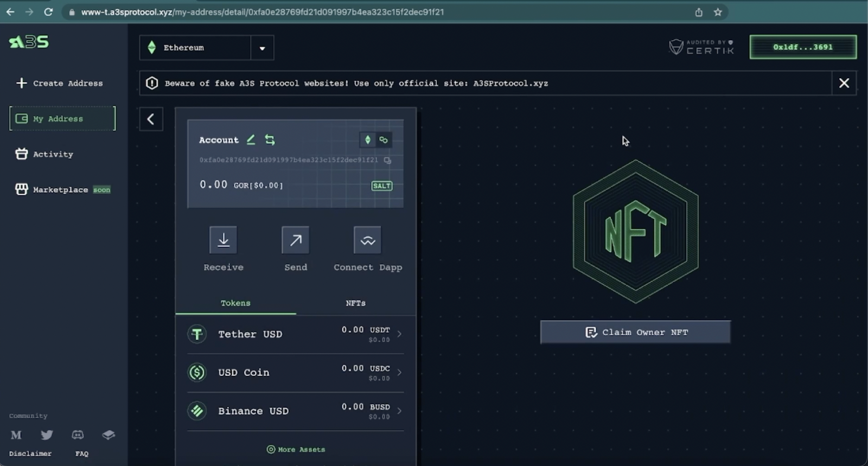
Task: Go back in browser history
Action: [x=10, y=12]
